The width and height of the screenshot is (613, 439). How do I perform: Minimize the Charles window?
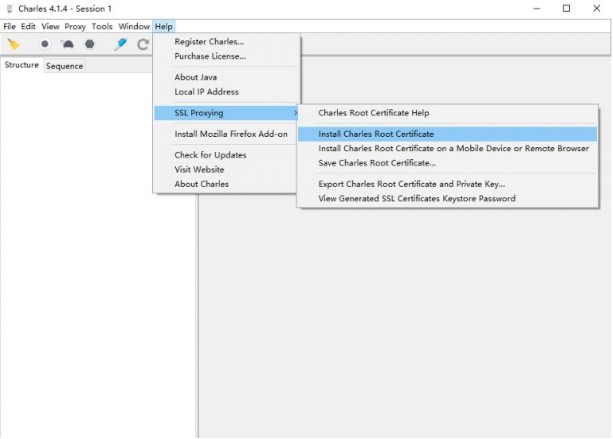point(536,8)
